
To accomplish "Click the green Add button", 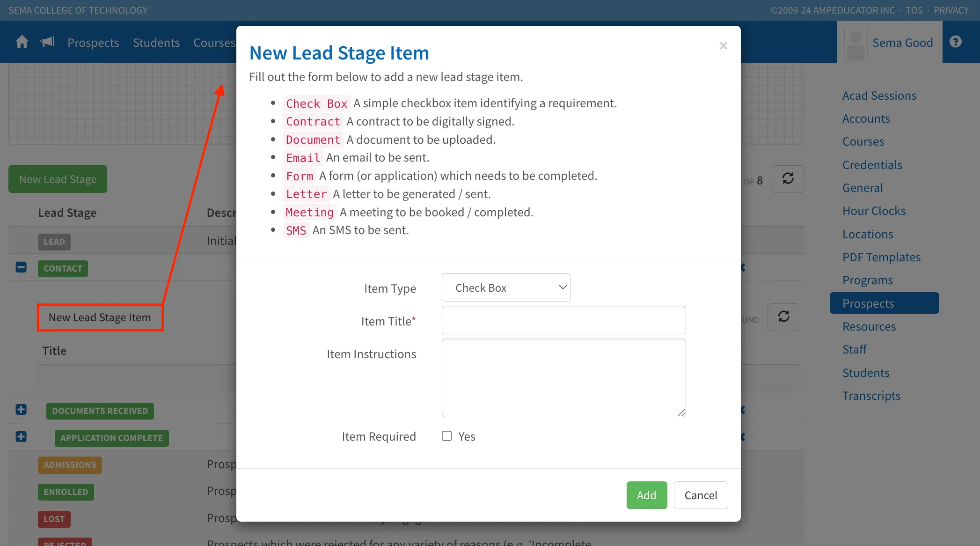I will [647, 495].
